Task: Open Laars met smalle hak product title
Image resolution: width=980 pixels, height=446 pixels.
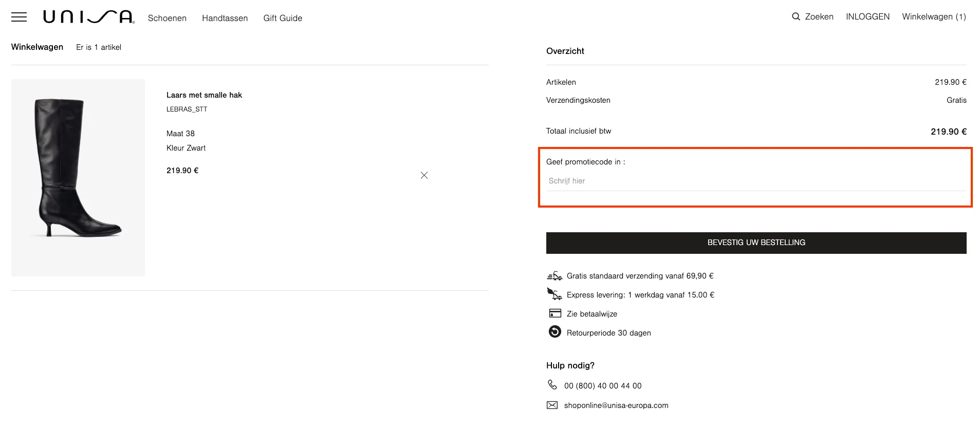Action: 204,95
